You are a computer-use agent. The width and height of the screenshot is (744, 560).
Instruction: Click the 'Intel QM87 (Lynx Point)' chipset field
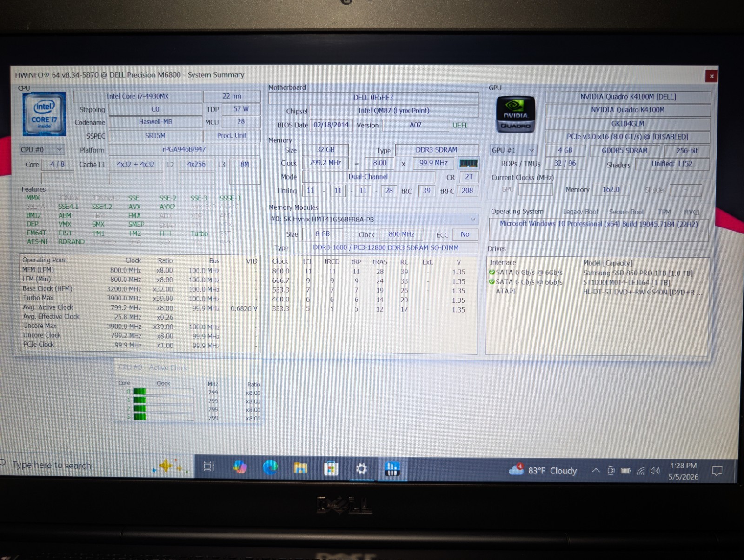click(x=394, y=111)
